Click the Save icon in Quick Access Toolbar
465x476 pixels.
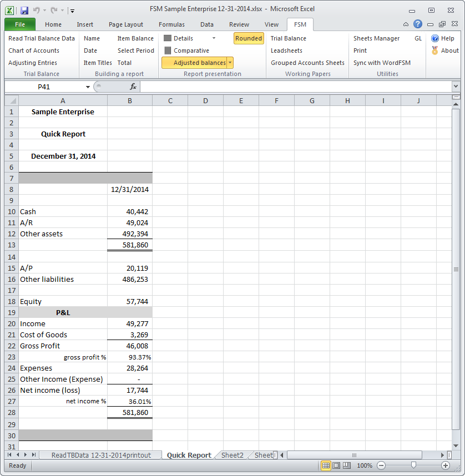tap(24, 10)
